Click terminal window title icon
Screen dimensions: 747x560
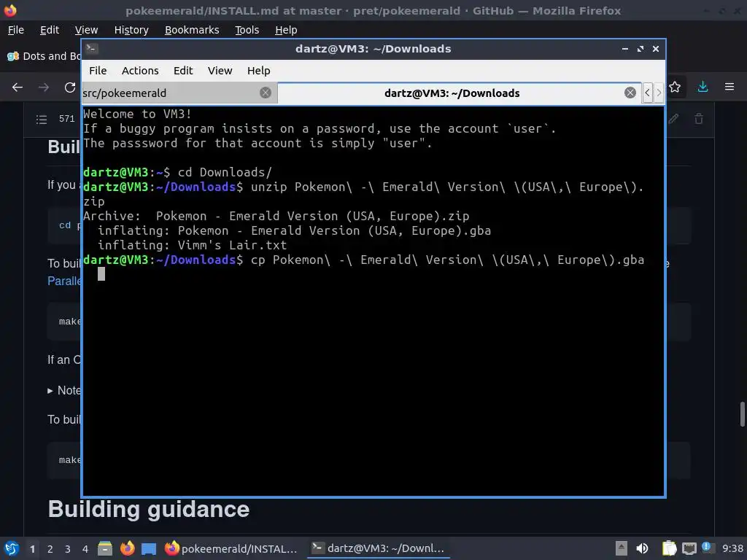pos(91,49)
